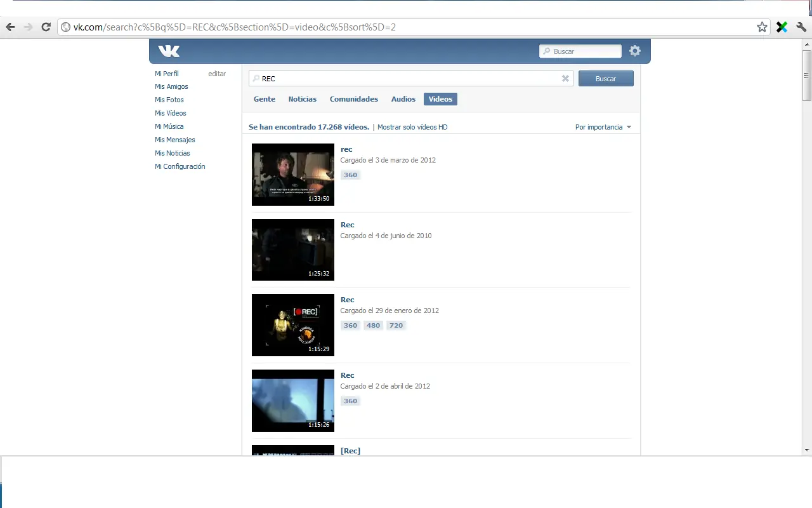Image resolution: width=812 pixels, height=508 pixels.
Task: Reload the page with the refresh icon
Action: tap(46, 27)
